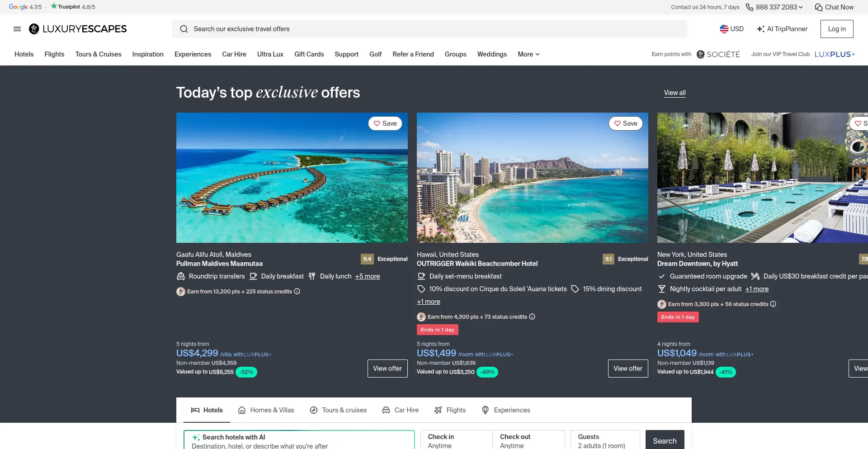Click the phone handset icon
868x449 pixels.
point(750,7)
